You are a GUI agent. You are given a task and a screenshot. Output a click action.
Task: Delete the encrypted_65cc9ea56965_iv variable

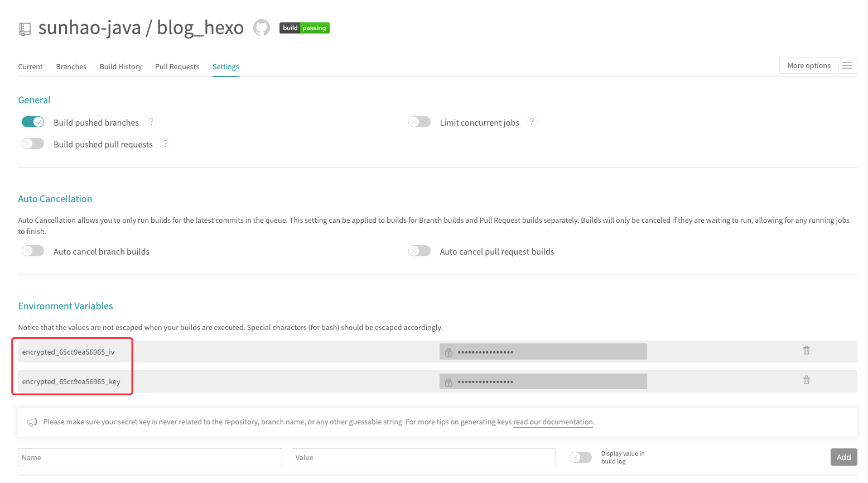pos(806,351)
